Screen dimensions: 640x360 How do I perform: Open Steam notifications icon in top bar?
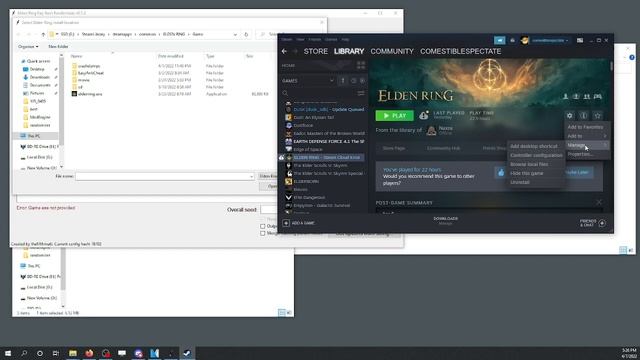[x=513, y=40]
